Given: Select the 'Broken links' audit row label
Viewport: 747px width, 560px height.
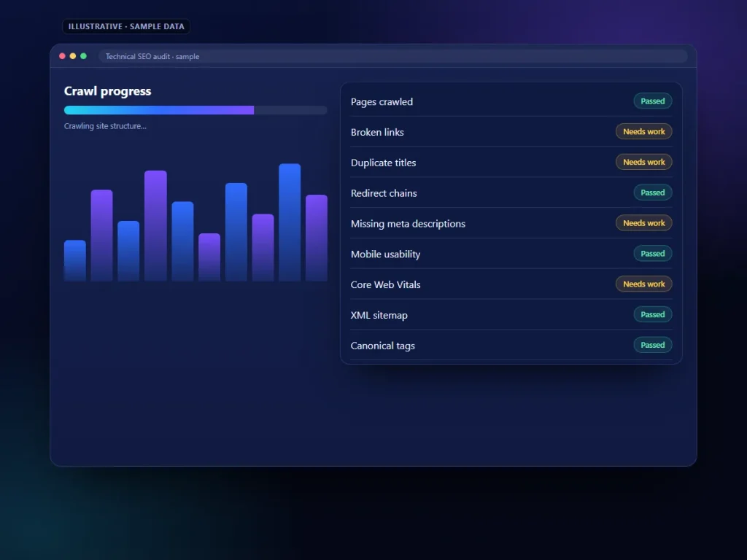Looking at the screenshot, I should [x=377, y=133].
